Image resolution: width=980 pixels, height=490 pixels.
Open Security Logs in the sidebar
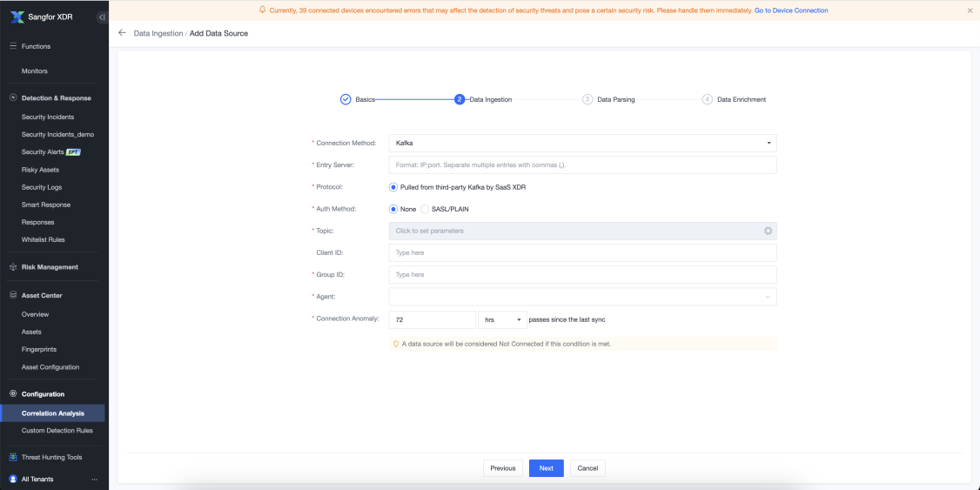click(41, 187)
